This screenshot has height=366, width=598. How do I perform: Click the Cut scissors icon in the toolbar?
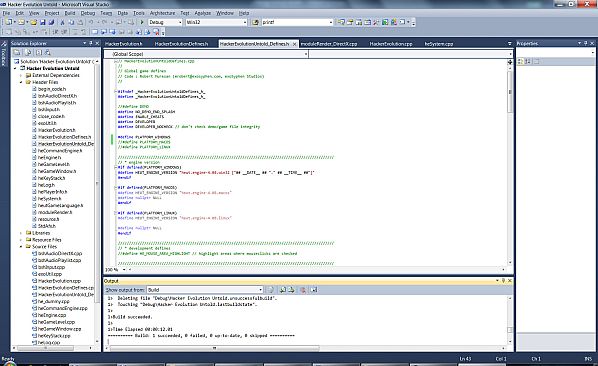click(63, 22)
